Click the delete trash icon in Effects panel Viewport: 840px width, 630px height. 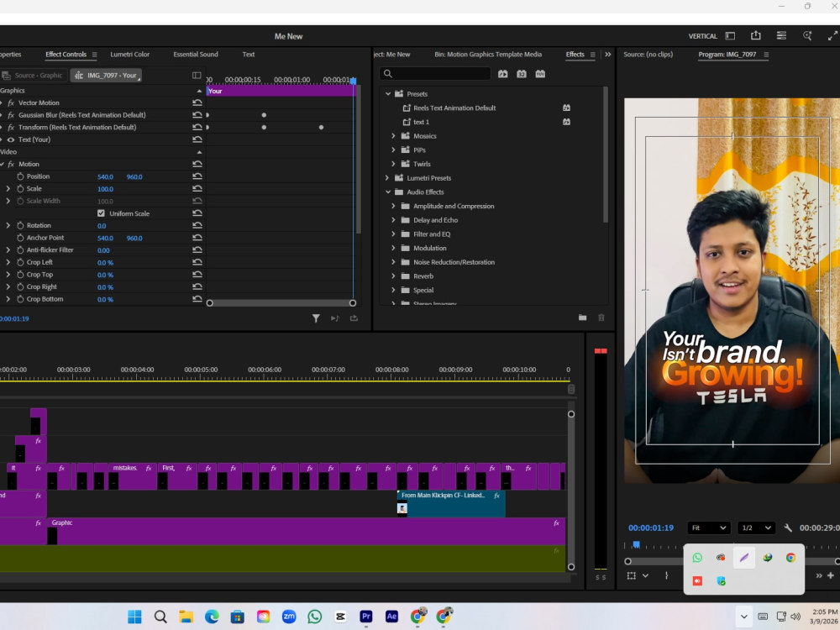[601, 318]
